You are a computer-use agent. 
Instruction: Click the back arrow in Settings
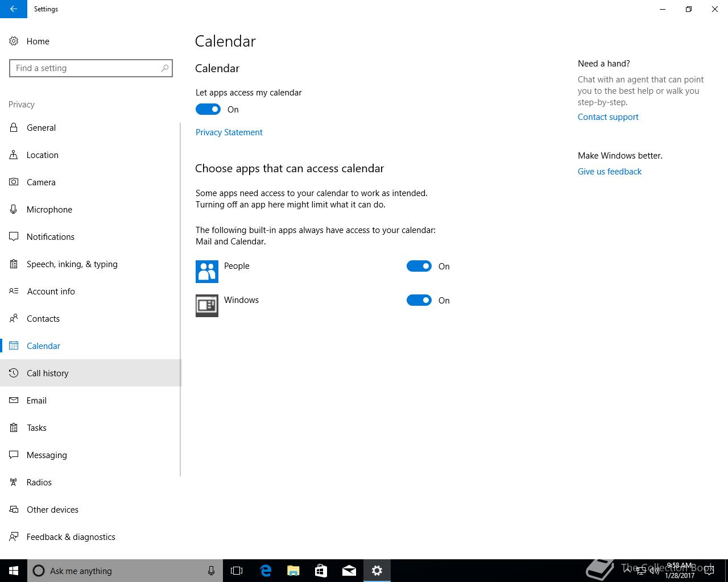click(13, 9)
